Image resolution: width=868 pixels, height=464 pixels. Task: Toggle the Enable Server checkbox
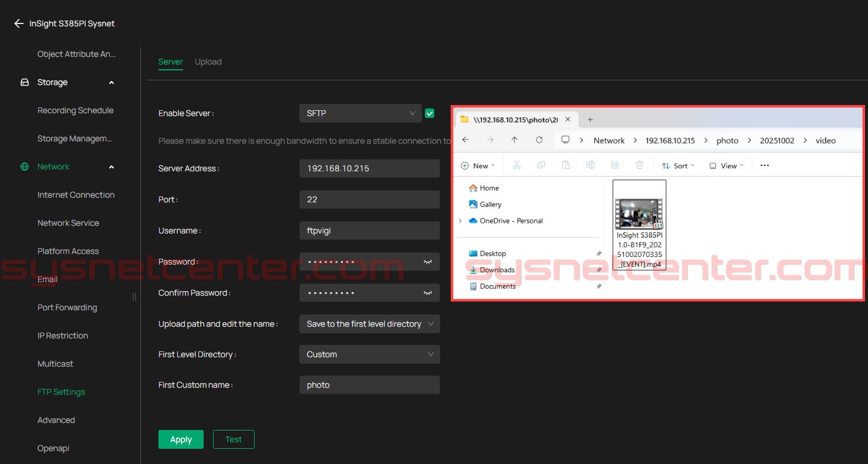[x=430, y=113]
